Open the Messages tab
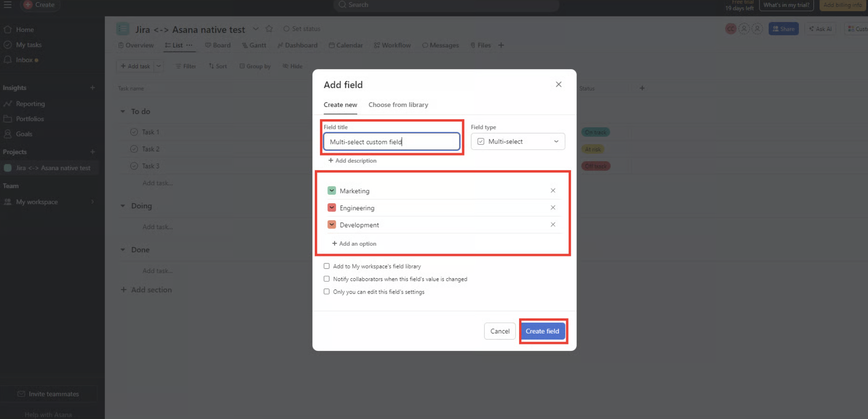868x419 pixels. (440, 45)
